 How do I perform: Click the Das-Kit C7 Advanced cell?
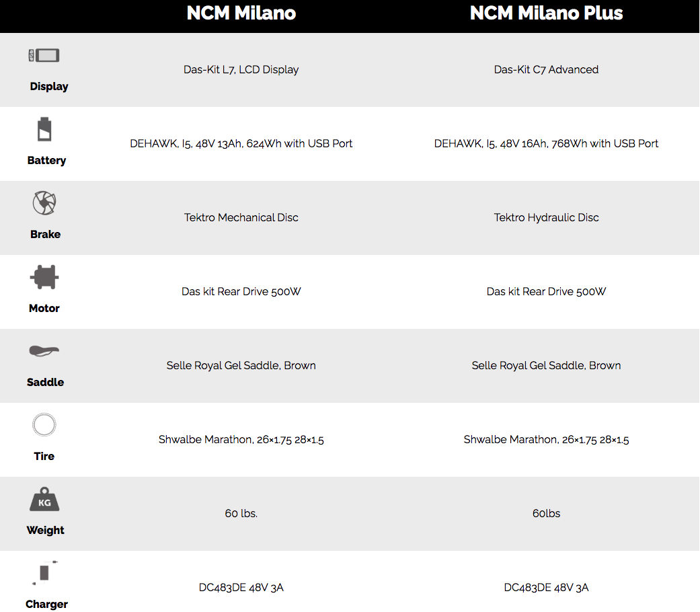click(x=546, y=69)
